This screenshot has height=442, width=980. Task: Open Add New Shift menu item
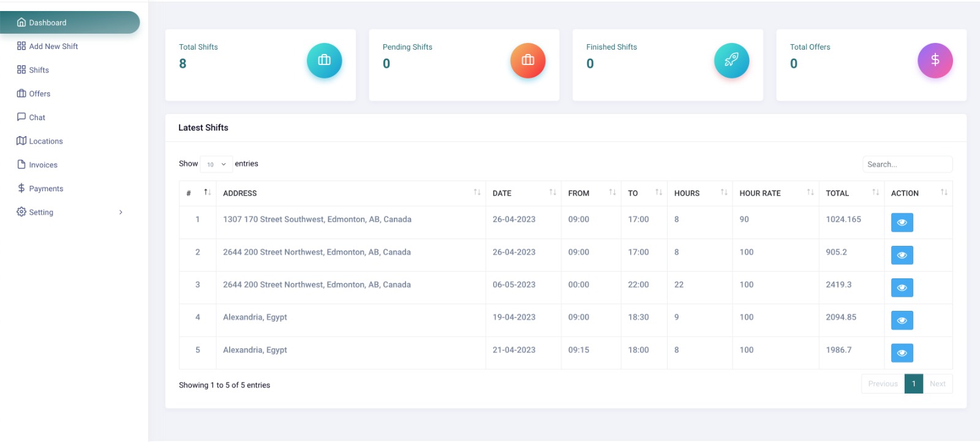(x=53, y=47)
